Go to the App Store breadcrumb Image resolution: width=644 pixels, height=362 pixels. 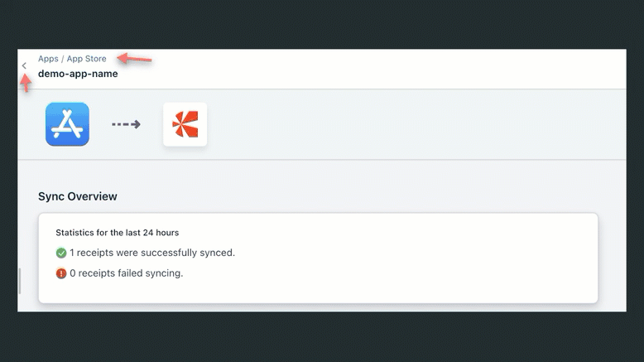[x=86, y=59]
